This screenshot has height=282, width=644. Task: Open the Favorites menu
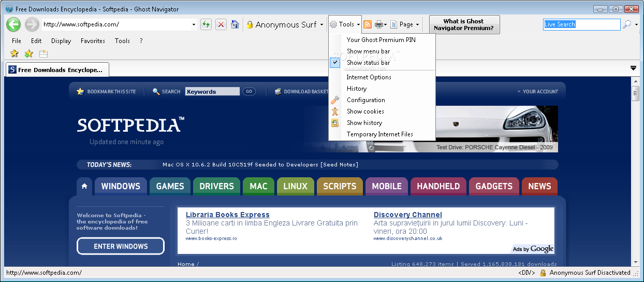click(93, 41)
